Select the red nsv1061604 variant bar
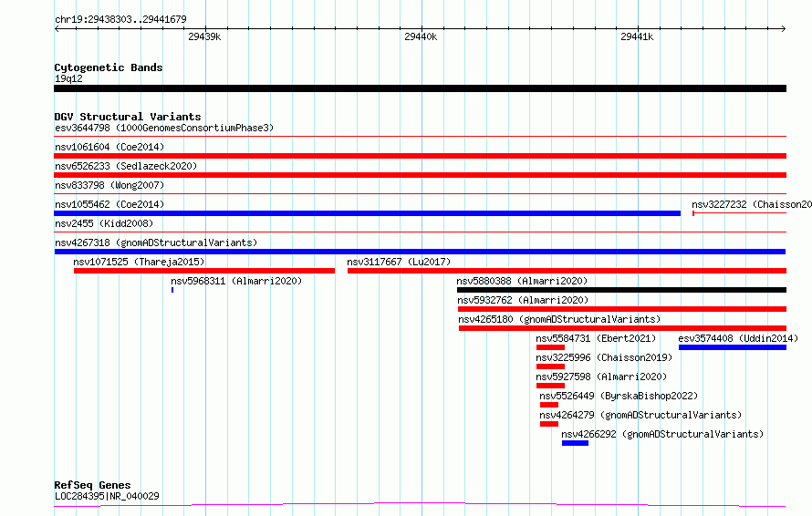This screenshot has width=812, height=516. (420, 156)
